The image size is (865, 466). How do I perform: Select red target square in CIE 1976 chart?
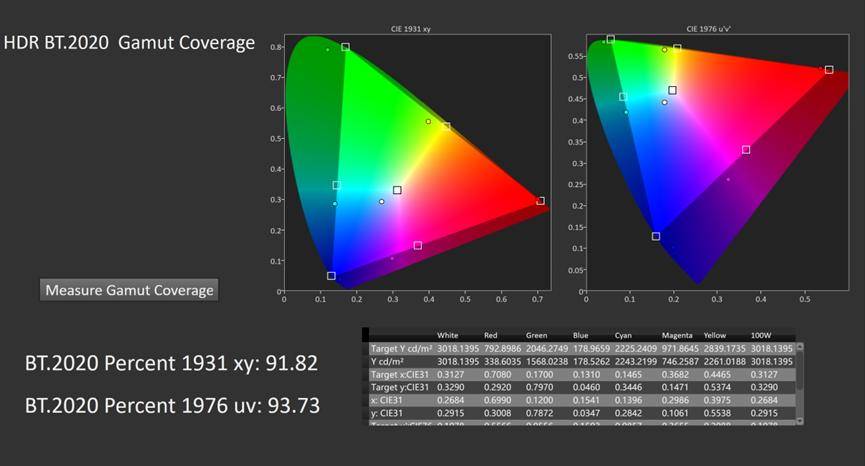click(x=829, y=70)
